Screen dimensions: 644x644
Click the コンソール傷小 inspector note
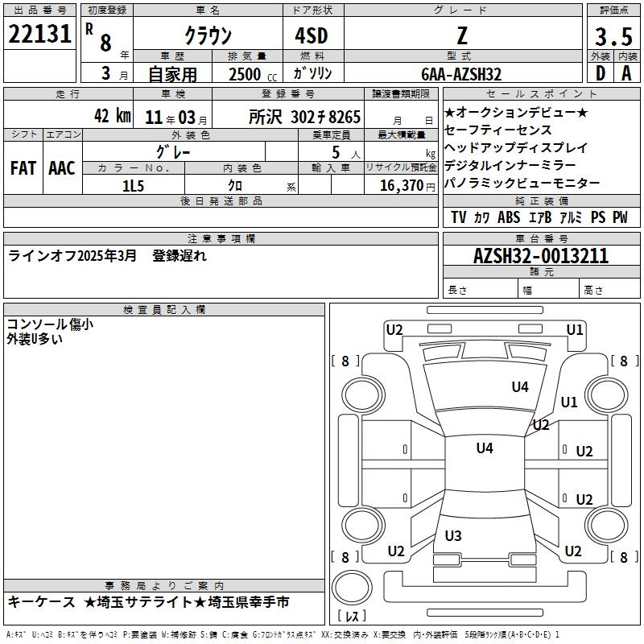pyautogui.click(x=50, y=324)
